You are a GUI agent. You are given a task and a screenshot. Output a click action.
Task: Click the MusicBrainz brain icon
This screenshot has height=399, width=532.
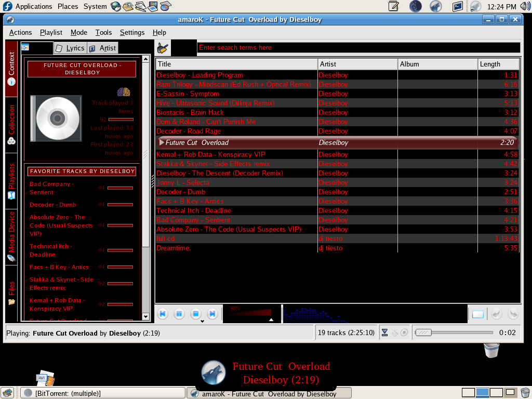click(x=124, y=91)
